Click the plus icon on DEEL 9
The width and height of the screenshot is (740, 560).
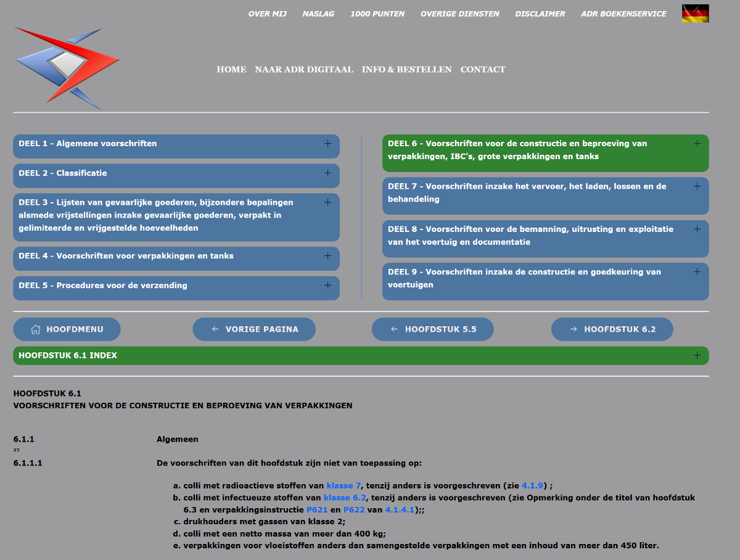click(x=697, y=271)
